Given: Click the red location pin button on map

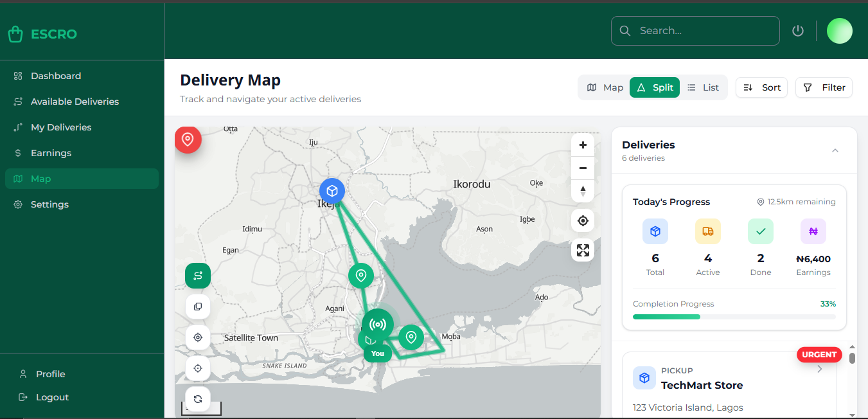Looking at the screenshot, I should tap(188, 139).
